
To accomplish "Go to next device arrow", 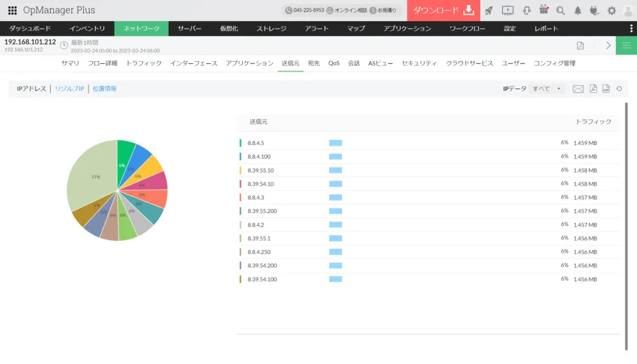I will point(608,45).
